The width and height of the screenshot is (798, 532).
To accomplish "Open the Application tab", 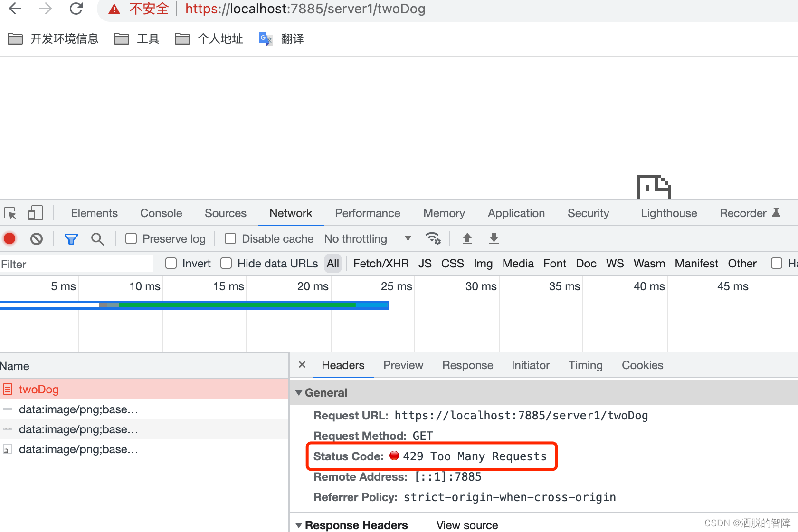I will pyautogui.click(x=516, y=213).
